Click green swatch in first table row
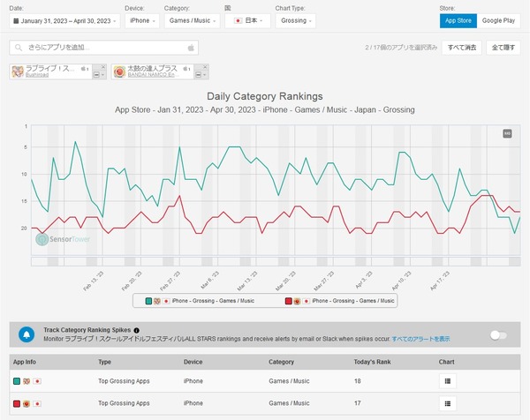This screenshot has height=420, width=530. (x=17, y=381)
